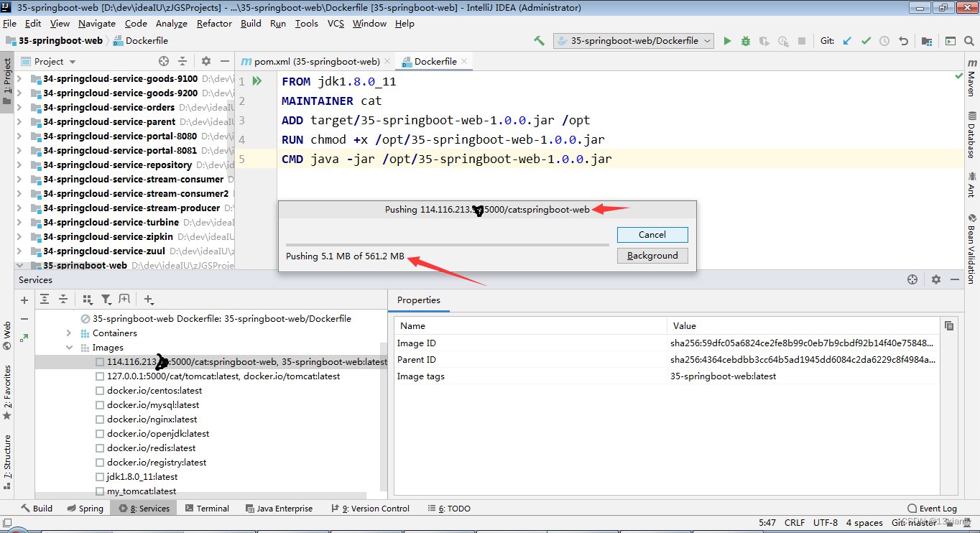
Task: Open the Terminal tool window
Action: (x=207, y=509)
